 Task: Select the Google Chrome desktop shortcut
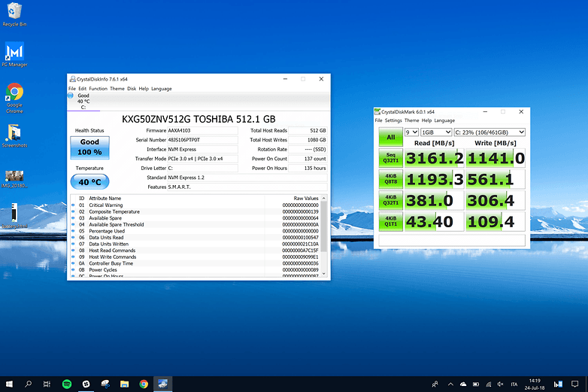click(x=14, y=98)
